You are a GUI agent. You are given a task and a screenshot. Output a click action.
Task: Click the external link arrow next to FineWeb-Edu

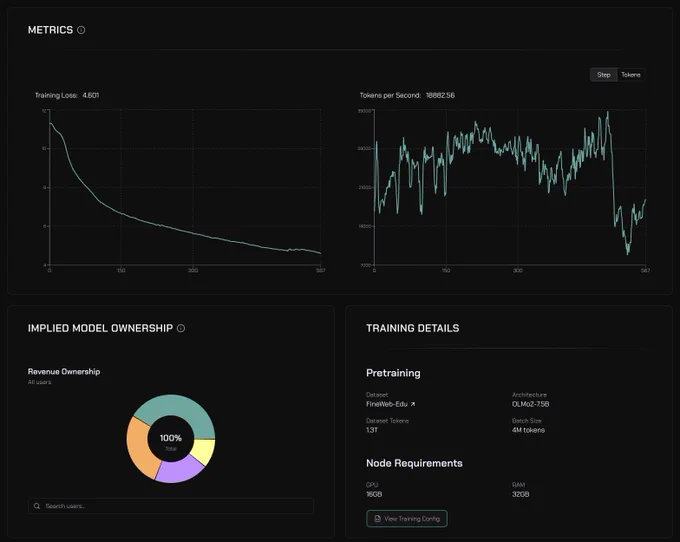point(413,404)
